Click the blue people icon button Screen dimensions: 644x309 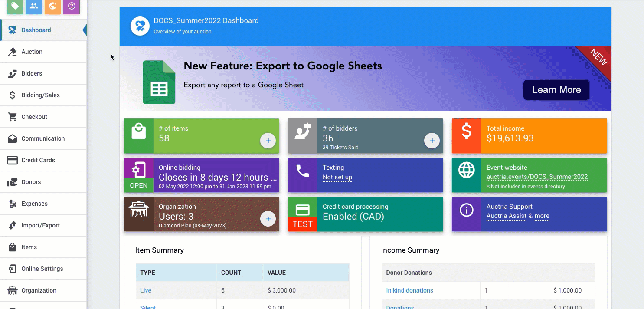point(34,6)
